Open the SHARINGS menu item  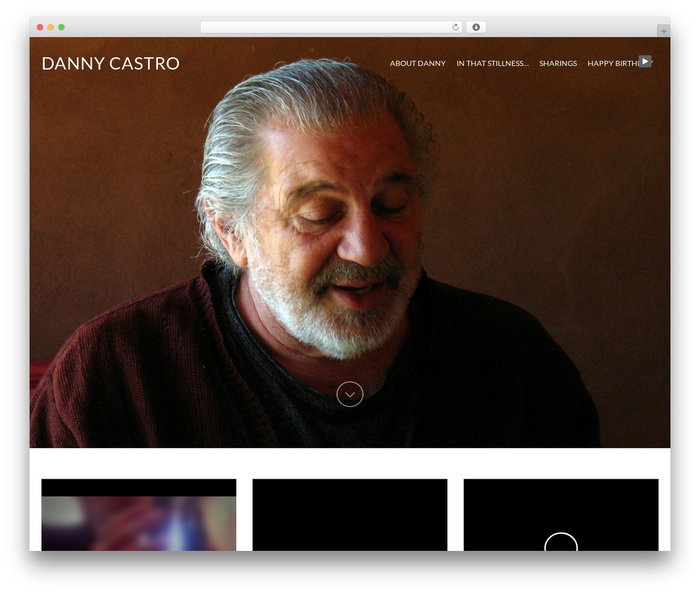(558, 63)
